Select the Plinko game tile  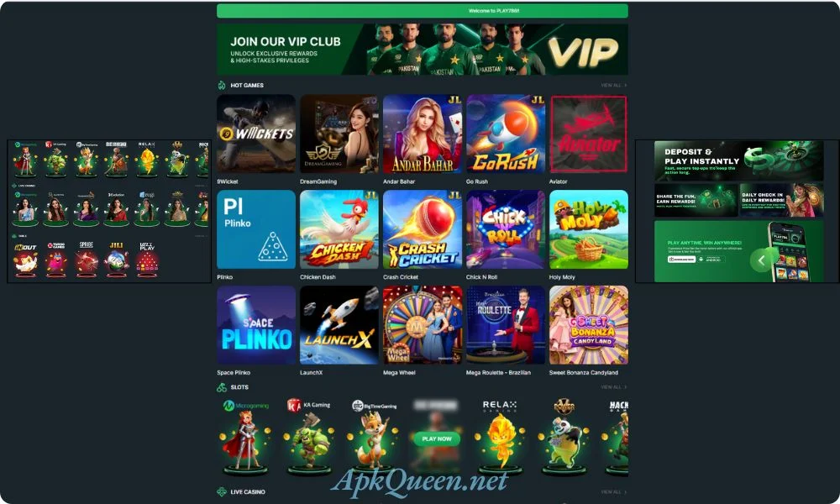[256, 229]
